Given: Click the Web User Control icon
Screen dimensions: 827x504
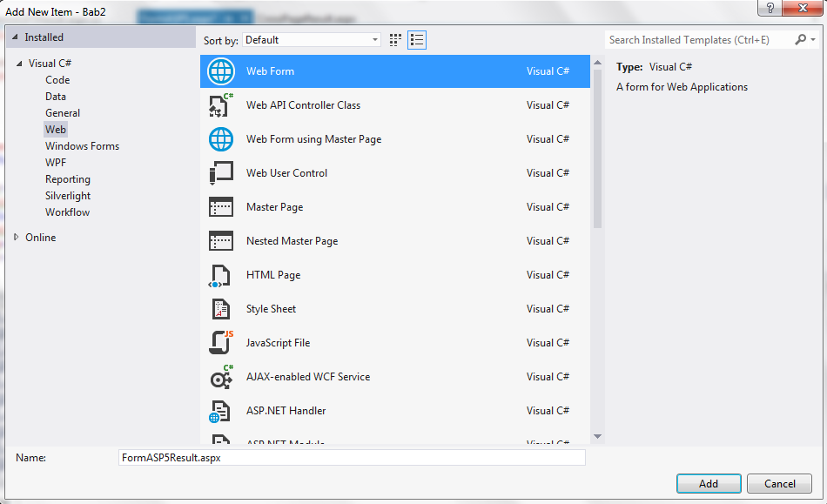Looking at the screenshot, I should coord(220,173).
